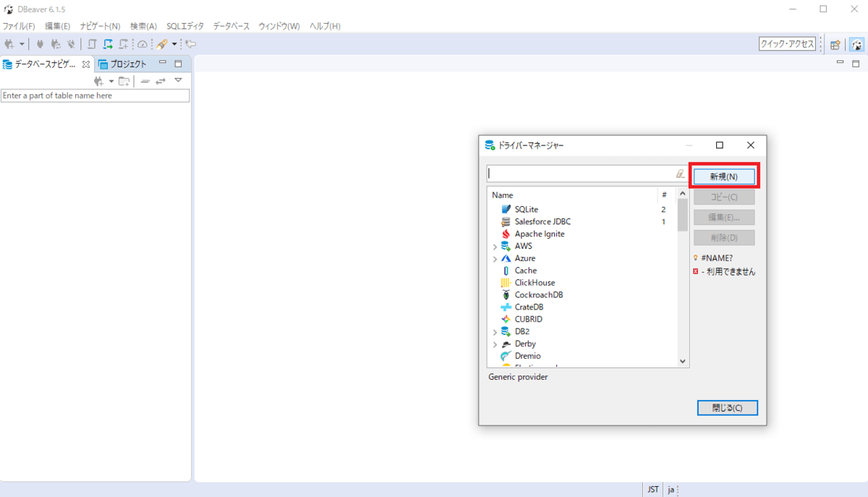Click the 編集(E)... button in Driver Manager
The height and width of the screenshot is (497, 868).
(x=724, y=217)
